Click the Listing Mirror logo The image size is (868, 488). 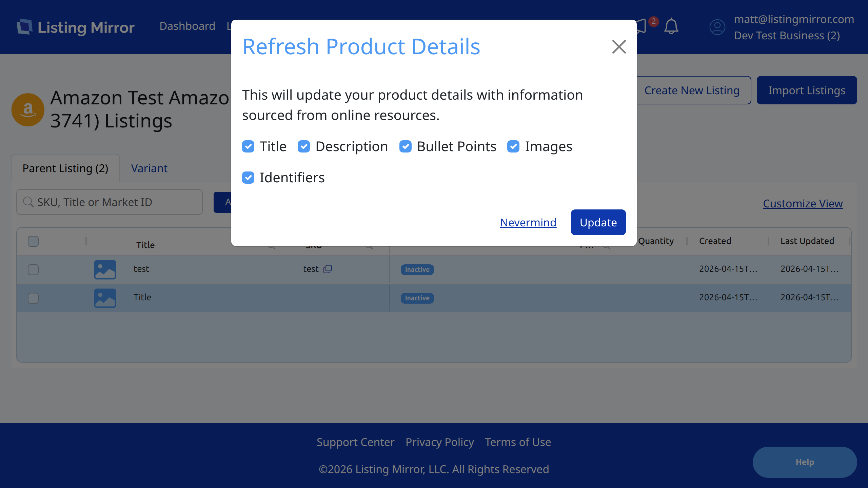(x=76, y=27)
